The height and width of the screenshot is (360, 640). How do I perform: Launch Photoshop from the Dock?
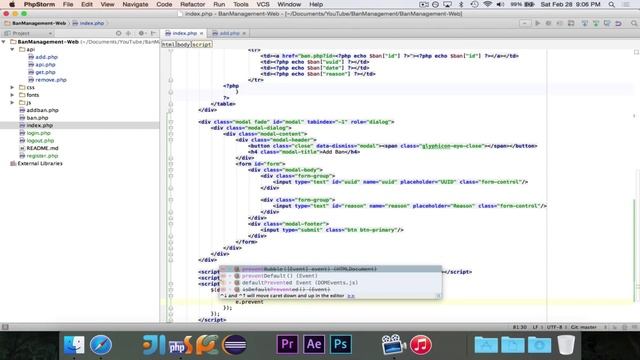point(340,344)
